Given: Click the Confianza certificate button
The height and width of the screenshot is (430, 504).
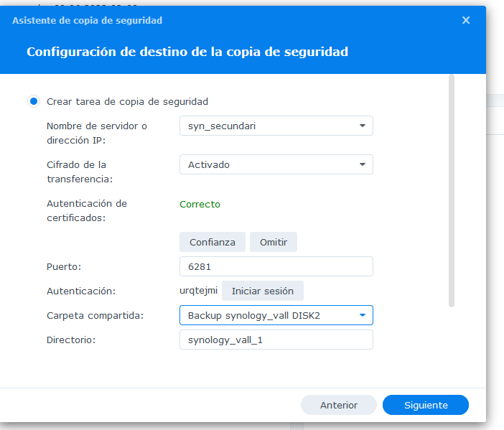Looking at the screenshot, I should click(x=212, y=242).
